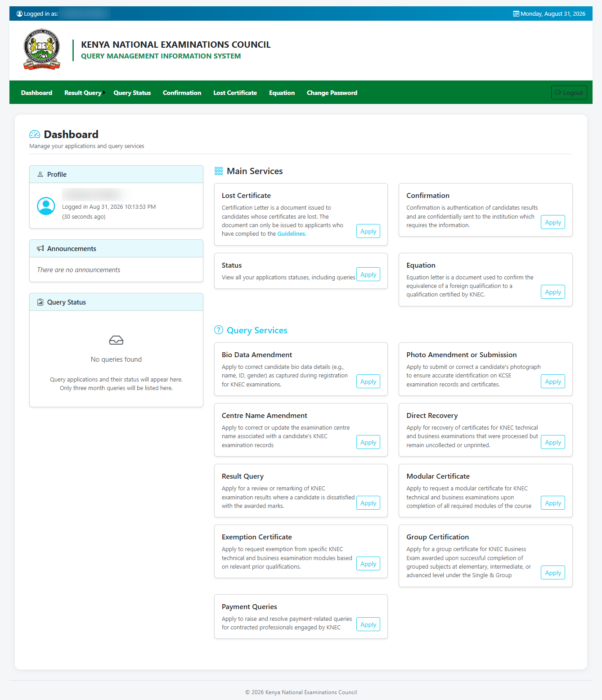The width and height of the screenshot is (602, 700).
Task: Click the 'Logged in Aug 31, 2026 10:13:53 PM' text
Action: point(109,207)
